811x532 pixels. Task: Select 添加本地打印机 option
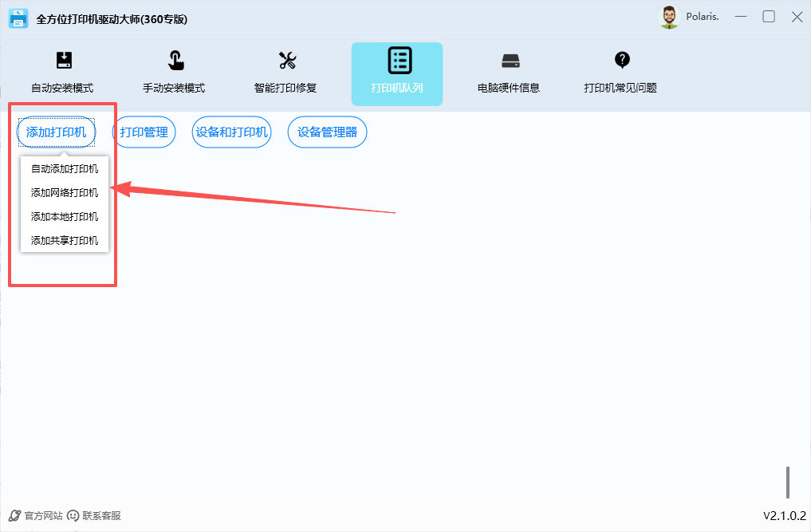click(x=65, y=217)
